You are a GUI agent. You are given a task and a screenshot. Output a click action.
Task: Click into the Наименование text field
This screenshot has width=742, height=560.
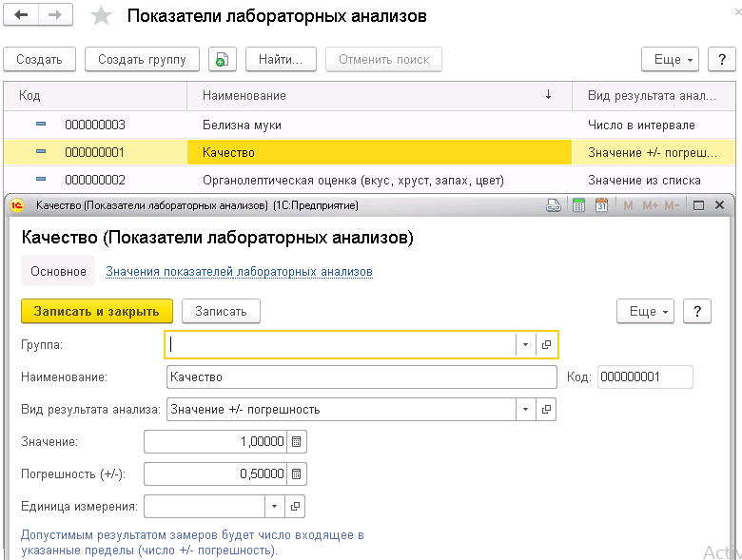(x=361, y=377)
